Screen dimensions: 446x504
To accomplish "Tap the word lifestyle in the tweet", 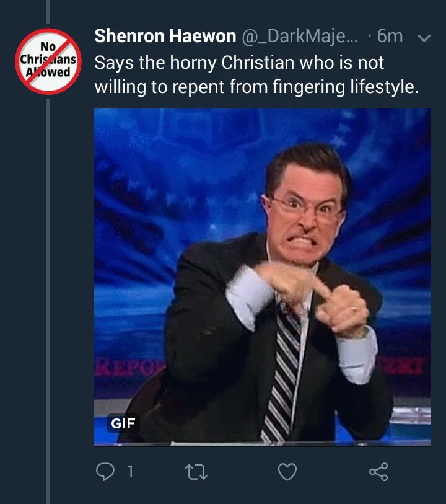I will [382, 87].
